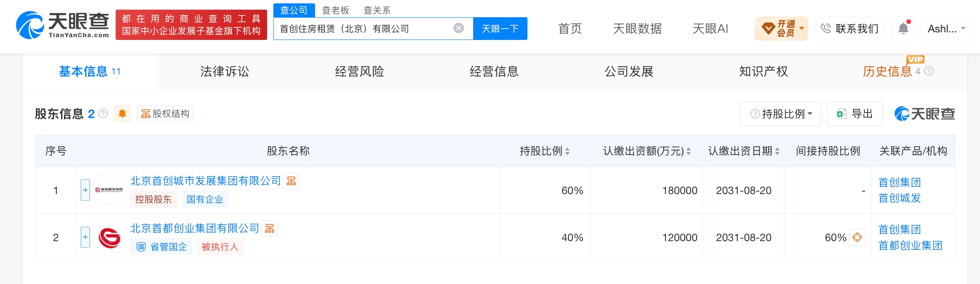This screenshot has width=980, height=284.
Task: Click 北京首都创业集团 red logo
Action: tap(109, 237)
